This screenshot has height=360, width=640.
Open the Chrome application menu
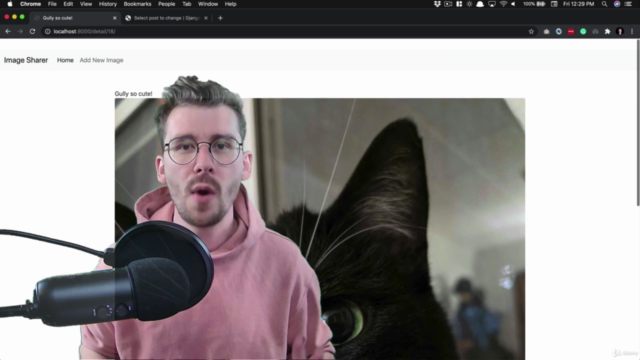(31, 4)
